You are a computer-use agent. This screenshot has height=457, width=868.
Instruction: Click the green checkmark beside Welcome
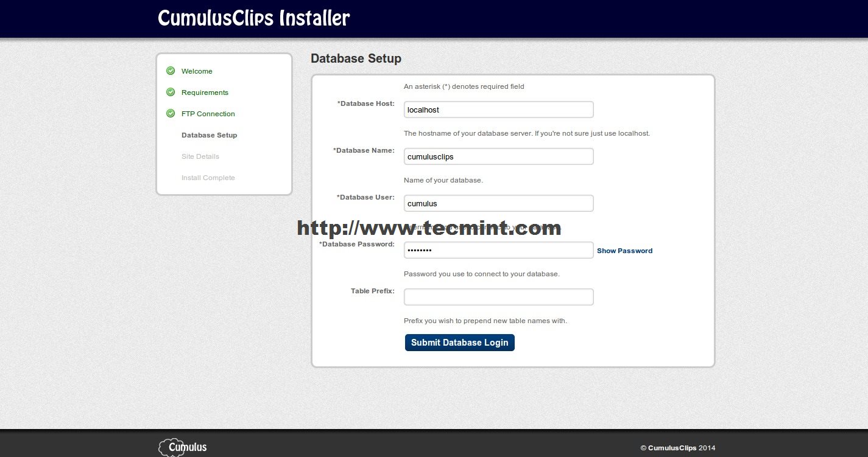pos(171,71)
